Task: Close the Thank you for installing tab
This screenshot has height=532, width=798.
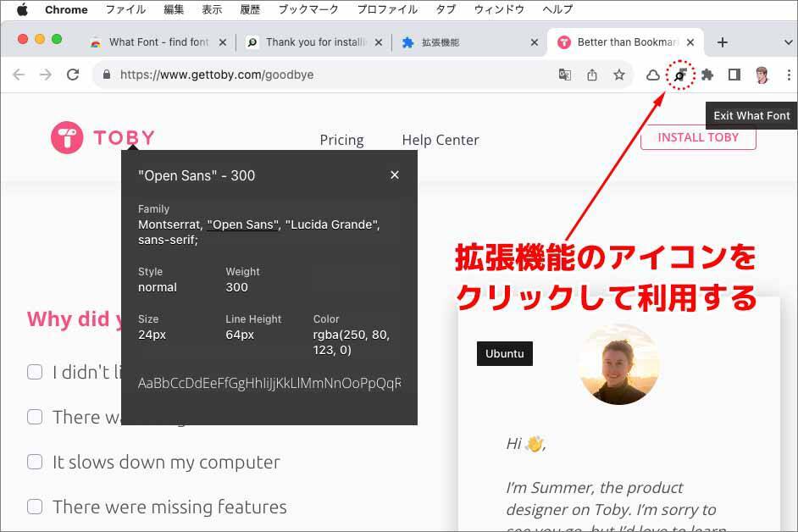Action: click(378, 42)
